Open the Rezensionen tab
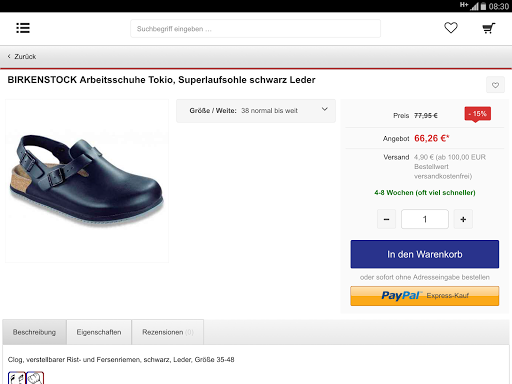Viewport: 512px width, 384px height. point(168,332)
